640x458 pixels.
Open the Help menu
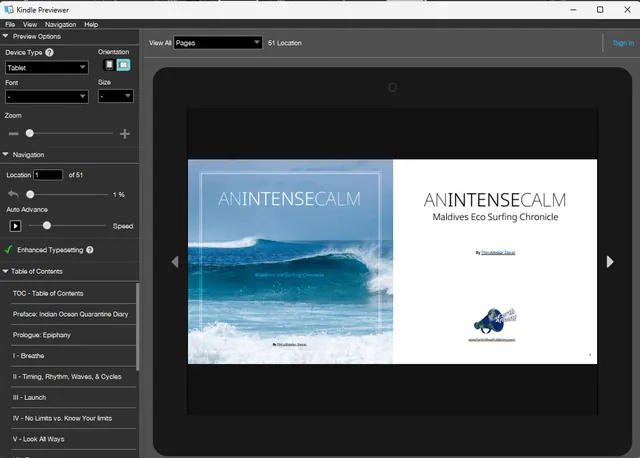tap(91, 24)
